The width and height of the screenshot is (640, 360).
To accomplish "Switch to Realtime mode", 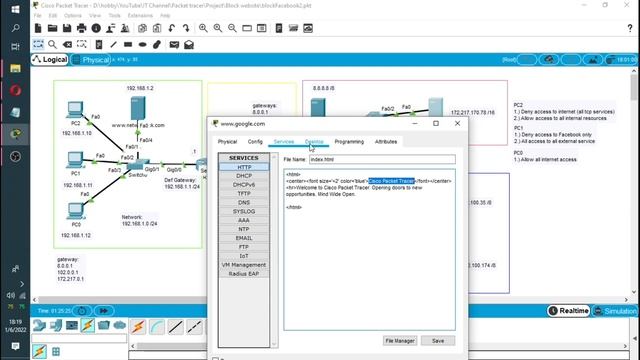I will [x=569, y=311].
